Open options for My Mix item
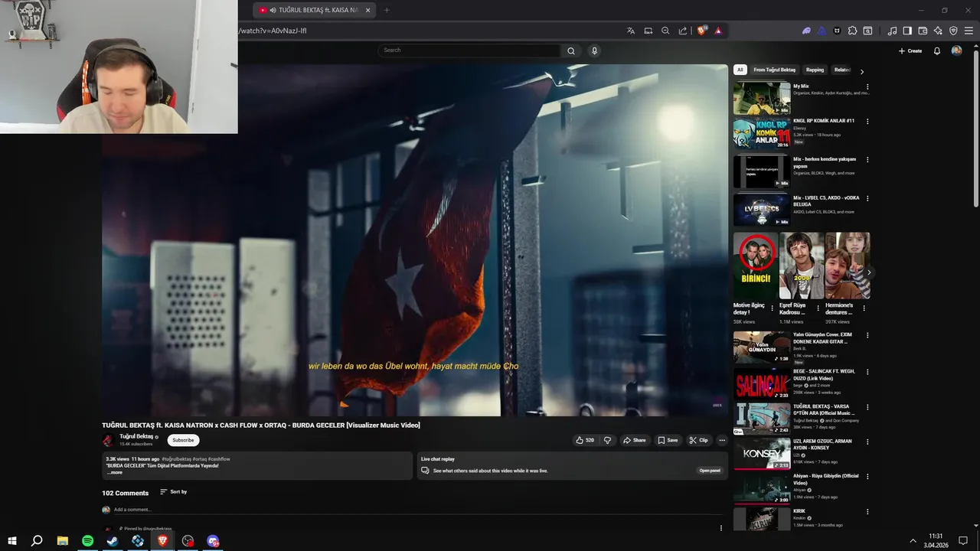Screen dimensions: 980x551 pyautogui.click(x=867, y=86)
